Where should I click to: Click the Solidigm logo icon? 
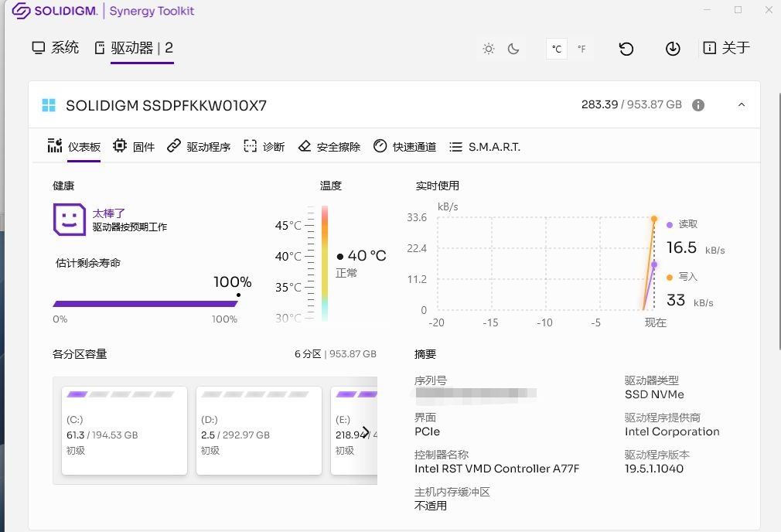22,12
